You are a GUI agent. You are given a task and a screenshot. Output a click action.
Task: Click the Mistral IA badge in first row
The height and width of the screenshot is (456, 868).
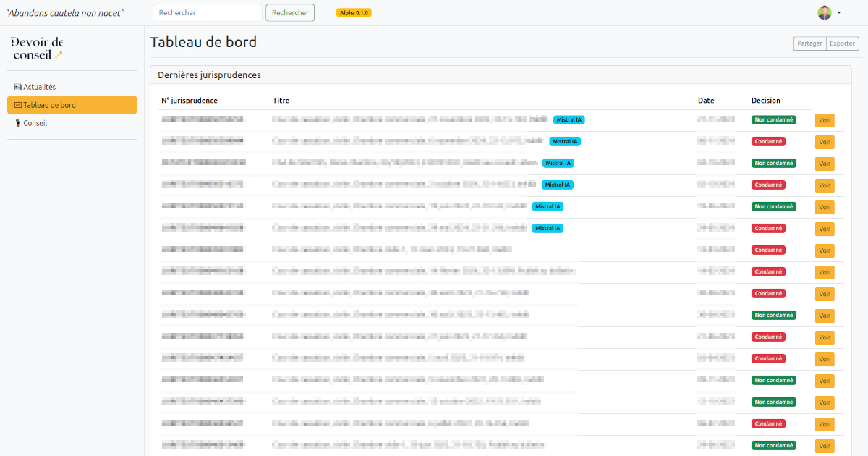coord(569,119)
